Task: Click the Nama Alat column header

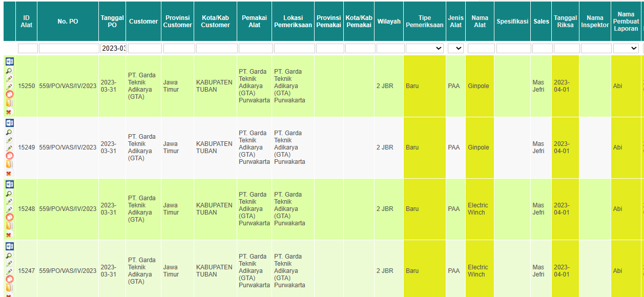Action: [x=480, y=21]
